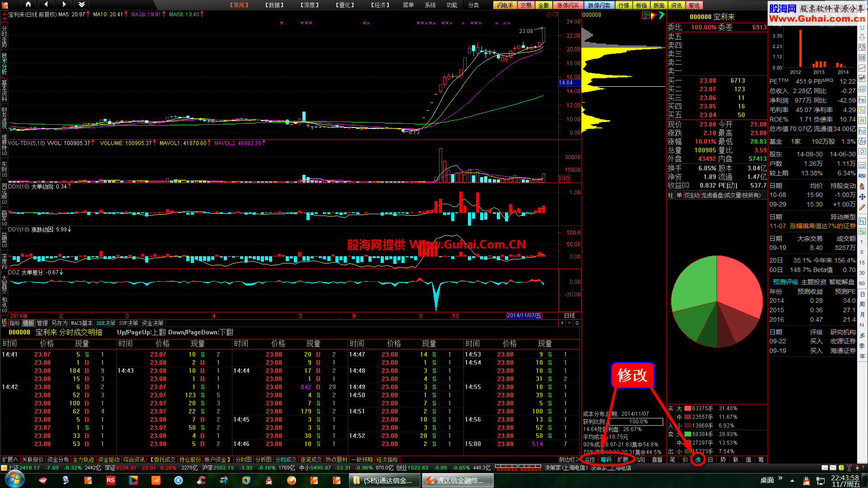Open the 版面 layout button
Image resolution: width=868 pixels, height=488 pixels.
click(659, 5)
